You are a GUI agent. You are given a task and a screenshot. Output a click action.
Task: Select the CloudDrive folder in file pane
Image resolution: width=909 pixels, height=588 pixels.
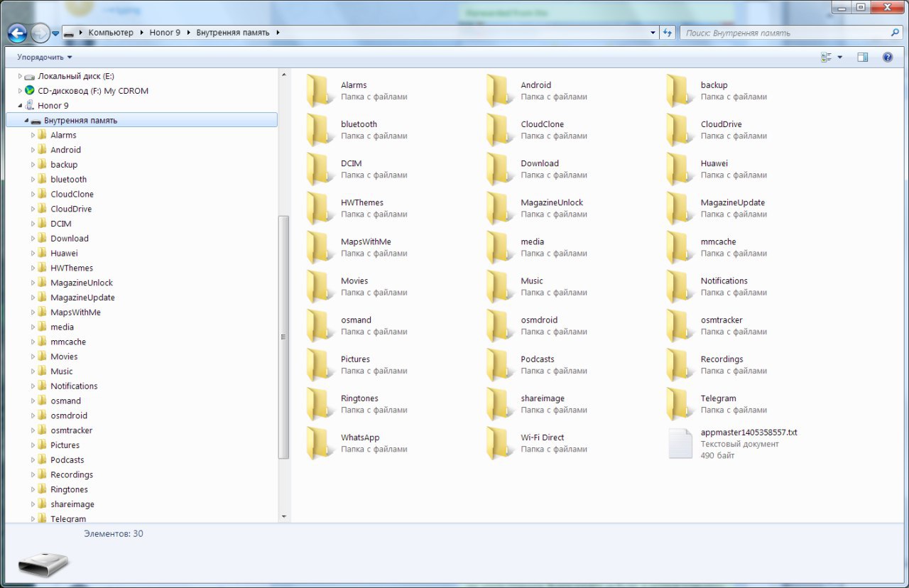(x=719, y=130)
